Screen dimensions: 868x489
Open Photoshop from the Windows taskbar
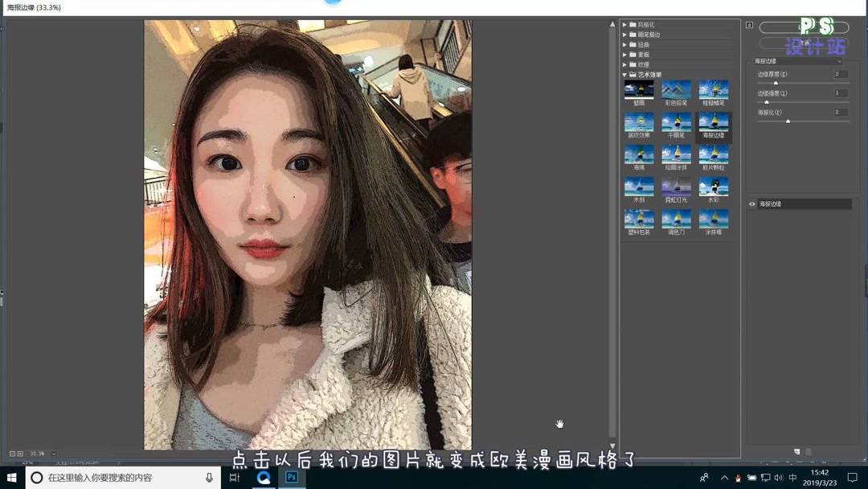[x=292, y=477]
